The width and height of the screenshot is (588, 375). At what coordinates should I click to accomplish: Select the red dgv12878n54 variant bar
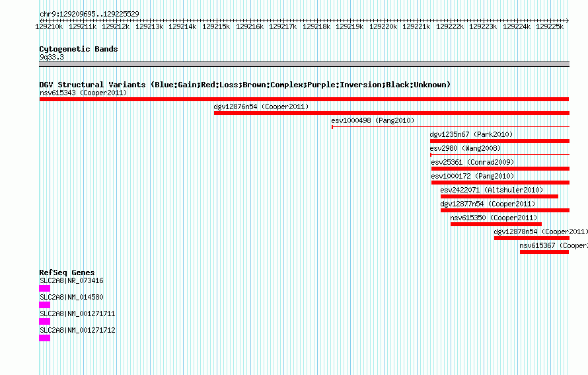point(532,238)
